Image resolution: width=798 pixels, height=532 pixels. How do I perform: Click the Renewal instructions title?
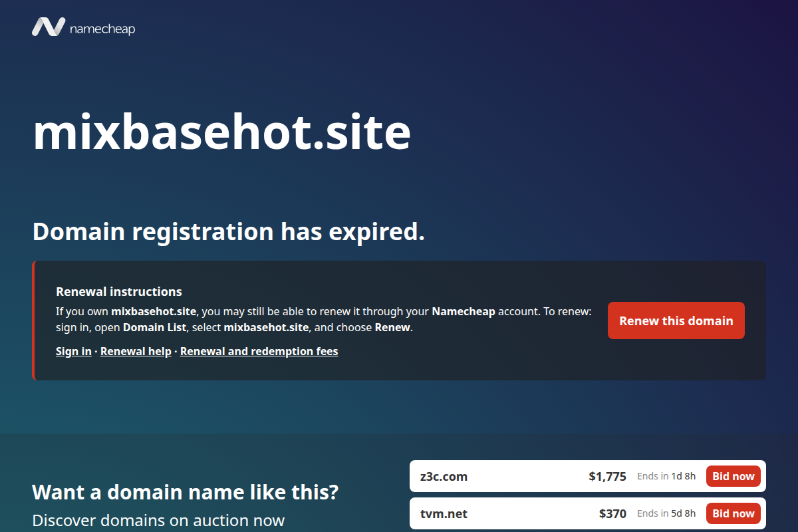click(119, 291)
